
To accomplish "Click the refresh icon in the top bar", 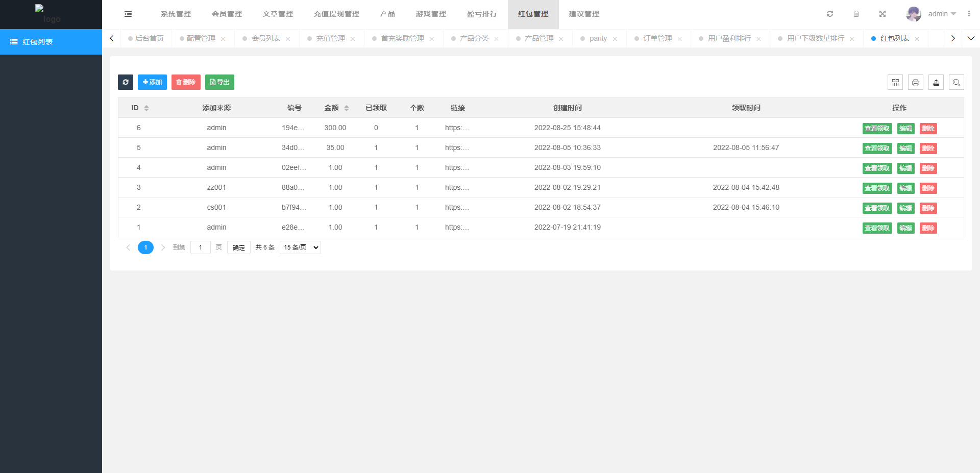I will pos(830,14).
